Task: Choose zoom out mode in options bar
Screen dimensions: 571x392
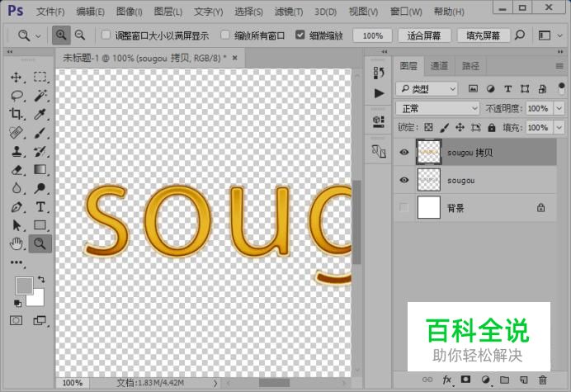Action: pos(80,35)
